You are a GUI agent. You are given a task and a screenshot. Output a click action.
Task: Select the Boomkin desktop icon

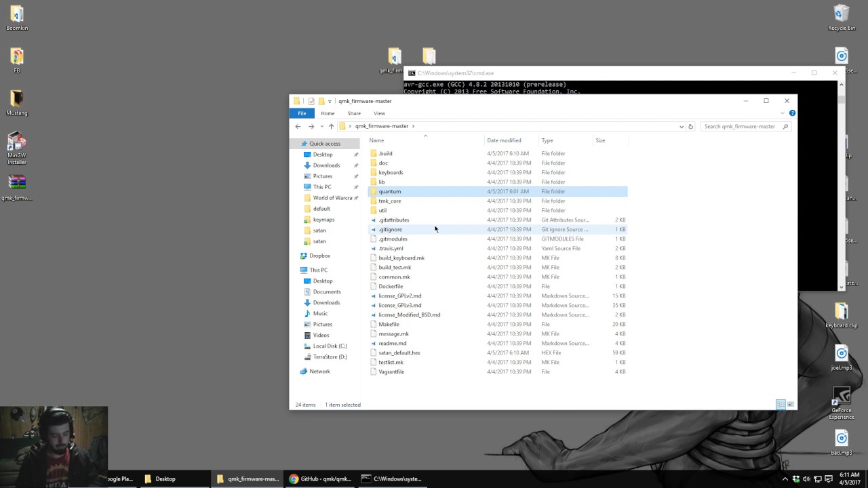17,18
